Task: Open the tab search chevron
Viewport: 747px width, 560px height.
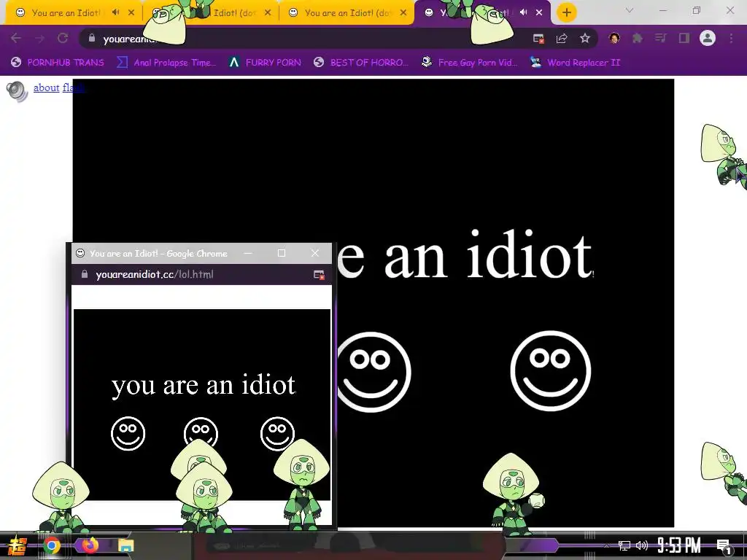Action: click(x=630, y=10)
